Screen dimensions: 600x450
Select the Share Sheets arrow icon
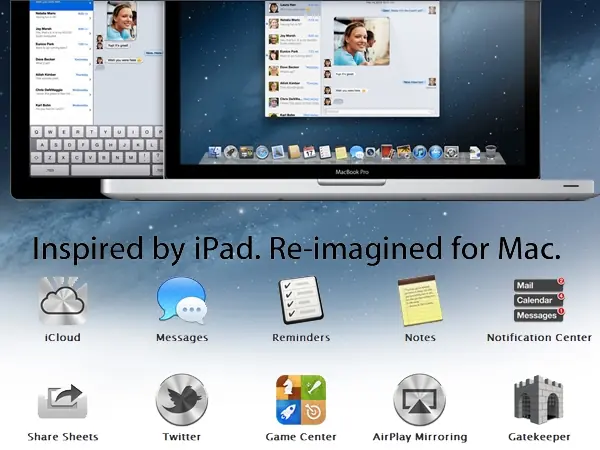(x=63, y=401)
